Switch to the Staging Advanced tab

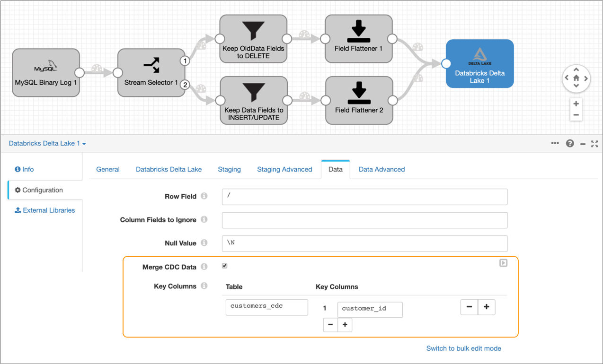pyautogui.click(x=284, y=169)
